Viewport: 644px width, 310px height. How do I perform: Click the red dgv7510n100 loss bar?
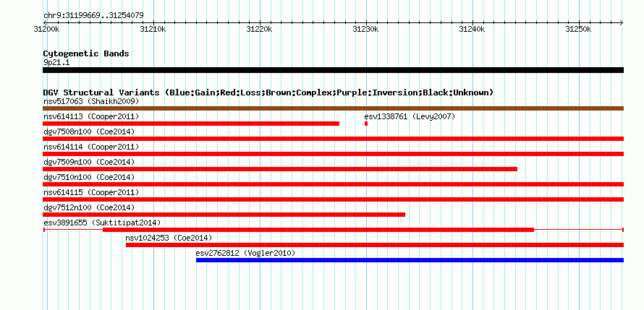333,184
